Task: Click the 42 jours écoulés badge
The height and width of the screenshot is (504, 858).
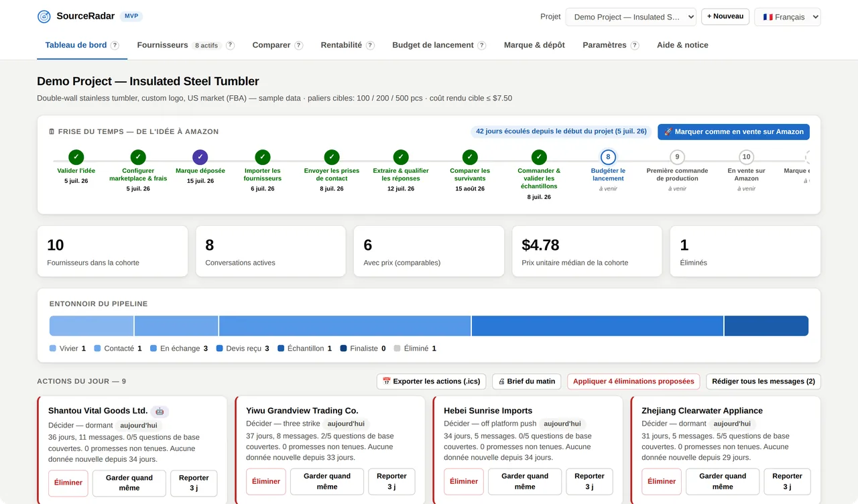Action: [561, 131]
